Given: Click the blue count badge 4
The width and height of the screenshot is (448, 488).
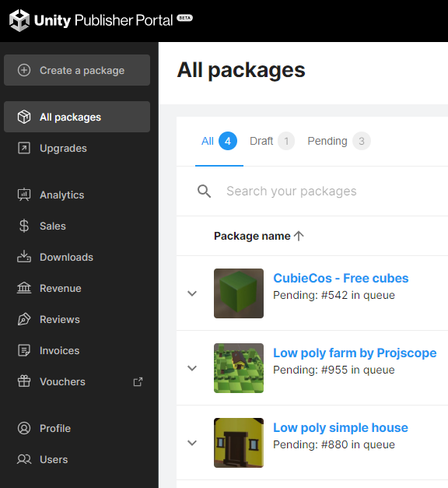Looking at the screenshot, I should click(x=228, y=141).
